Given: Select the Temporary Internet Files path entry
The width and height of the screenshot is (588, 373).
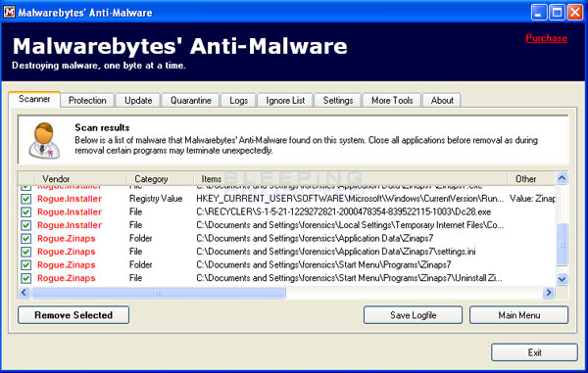Looking at the screenshot, I should point(350,225).
